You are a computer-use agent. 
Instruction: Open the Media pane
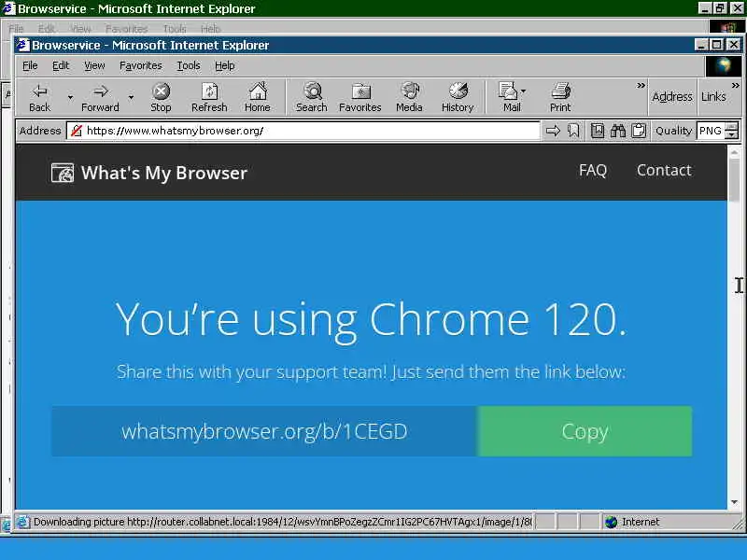[409, 98]
